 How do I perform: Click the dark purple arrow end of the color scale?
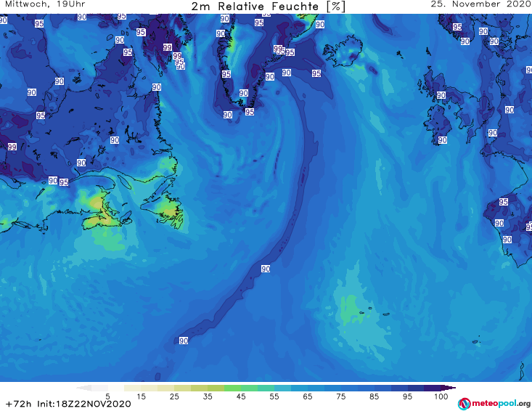449,388
